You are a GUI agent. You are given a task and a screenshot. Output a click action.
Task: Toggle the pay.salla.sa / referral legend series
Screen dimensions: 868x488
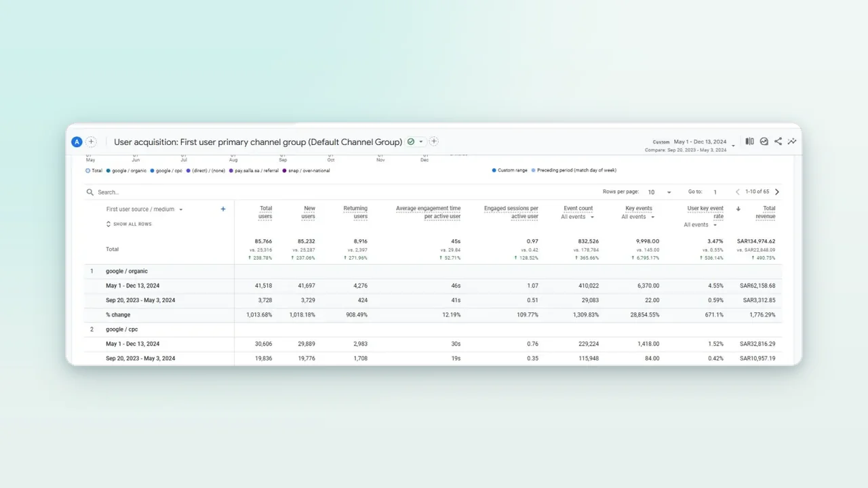point(254,171)
